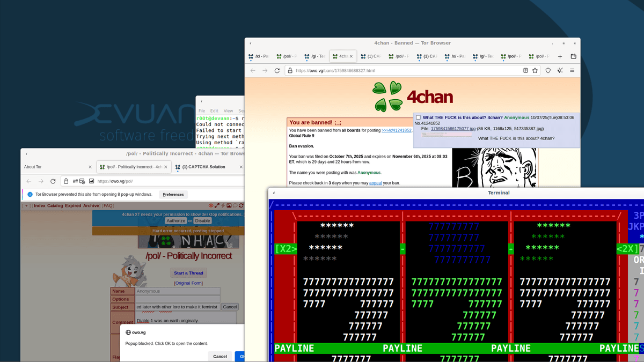
Task: Tick the checkbox beside the quoted post subject
Action: [x=418, y=117]
